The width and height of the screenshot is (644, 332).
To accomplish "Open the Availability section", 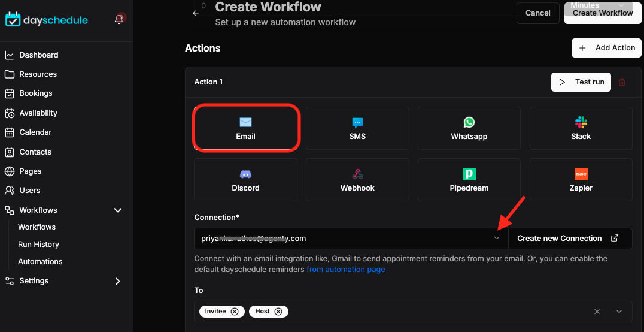I will click(x=38, y=113).
